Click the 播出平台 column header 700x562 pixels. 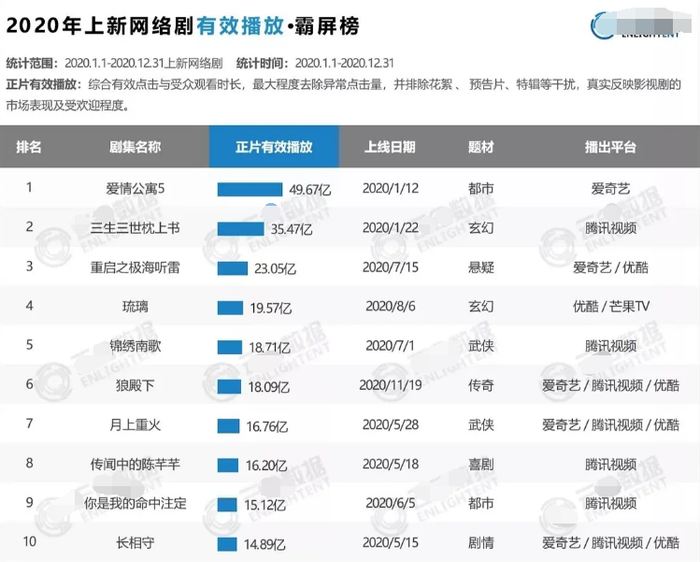coord(610,146)
